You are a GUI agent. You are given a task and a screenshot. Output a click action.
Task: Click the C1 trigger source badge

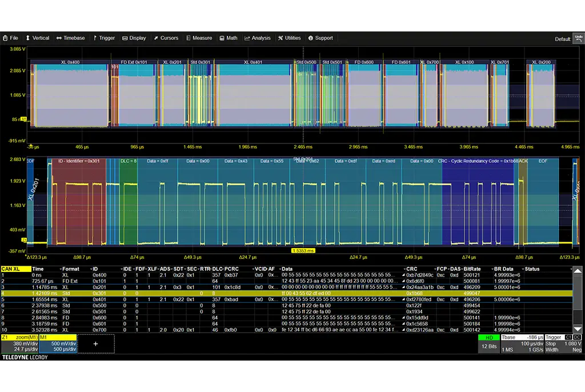568,338
